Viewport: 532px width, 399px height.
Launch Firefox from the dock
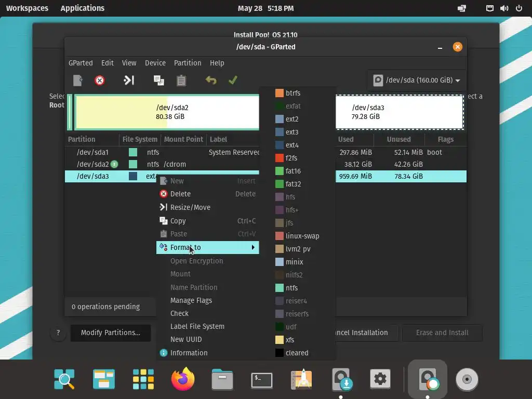pos(183,379)
